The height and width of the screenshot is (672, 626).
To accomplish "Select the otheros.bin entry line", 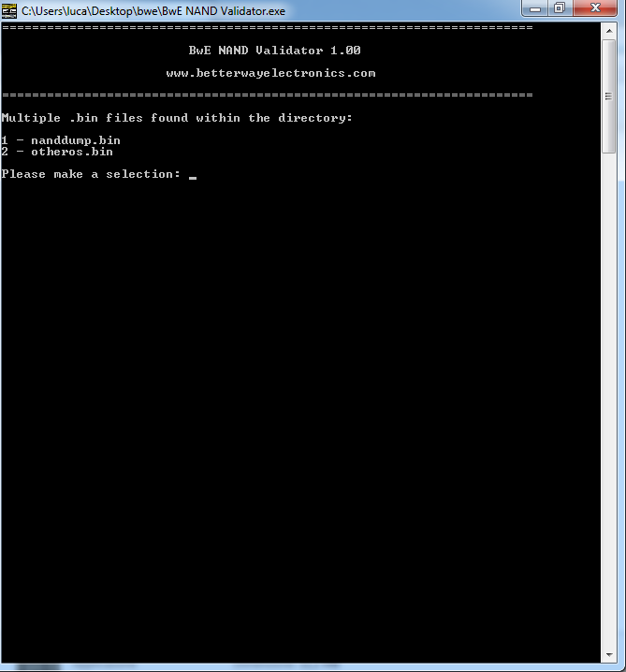I will click(x=57, y=152).
